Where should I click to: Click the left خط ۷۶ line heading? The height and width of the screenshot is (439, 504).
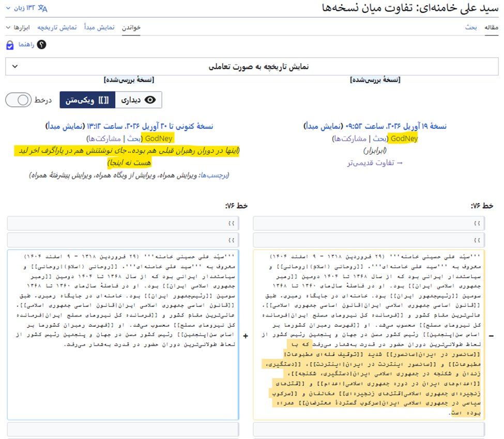tap(236, 206)
